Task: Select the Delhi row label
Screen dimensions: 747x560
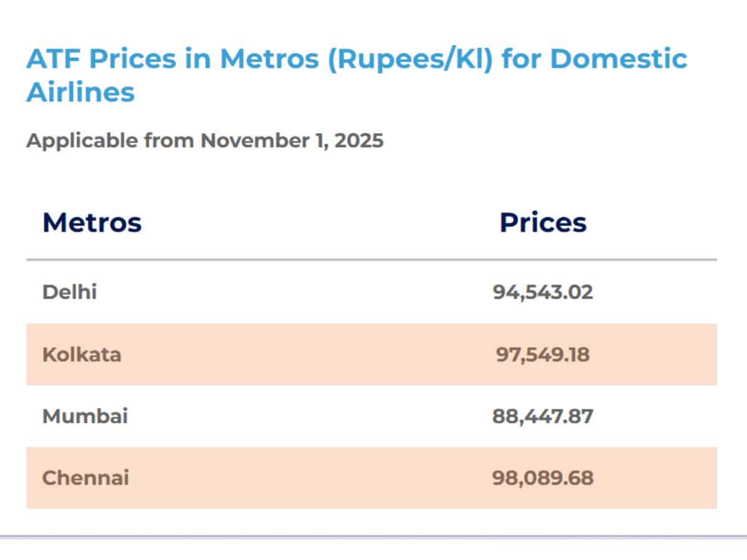Action: (70, 292)
